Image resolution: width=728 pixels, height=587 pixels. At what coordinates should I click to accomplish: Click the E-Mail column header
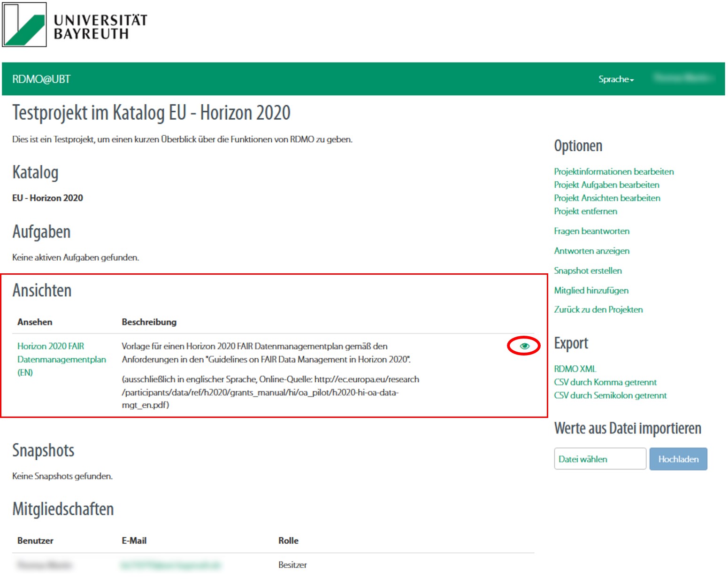pos(134,541)
